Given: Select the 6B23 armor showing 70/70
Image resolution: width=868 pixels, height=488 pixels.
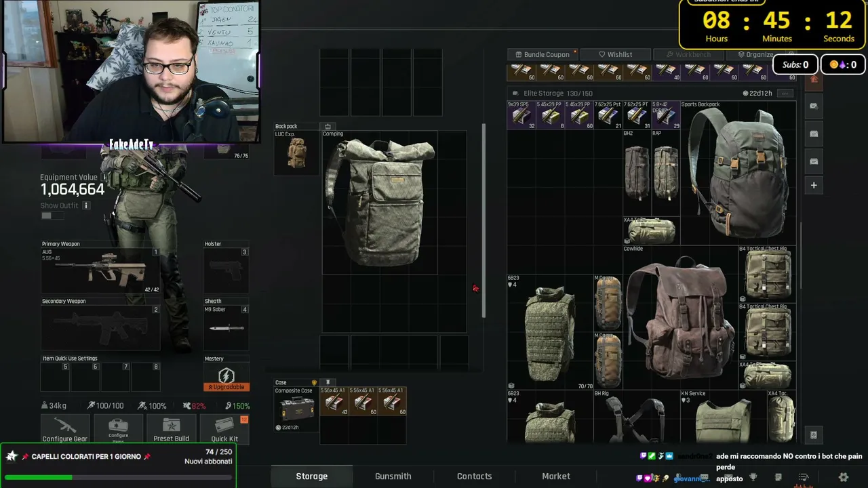Looking at the screenshot, I should [550, 332].
